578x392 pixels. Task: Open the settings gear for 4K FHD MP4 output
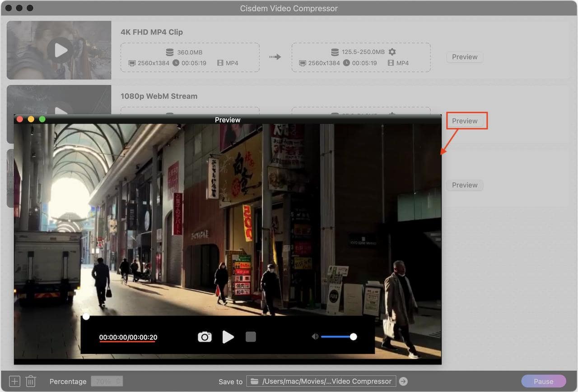click(392, 52)
